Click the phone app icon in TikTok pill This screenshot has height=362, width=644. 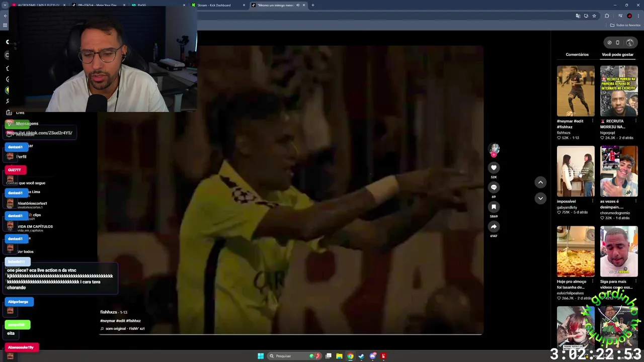pyautogui.click(x=618, y=42)
